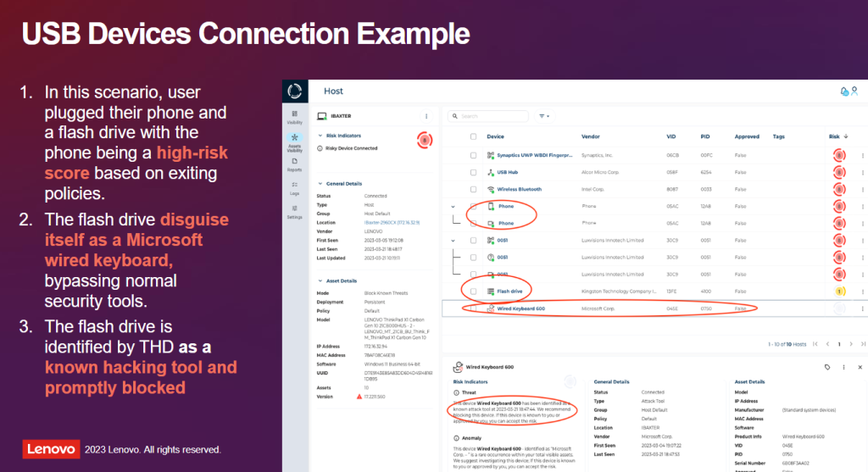Click the user profile icon in header
Screen dimensions: 868x472
point(854,91)
